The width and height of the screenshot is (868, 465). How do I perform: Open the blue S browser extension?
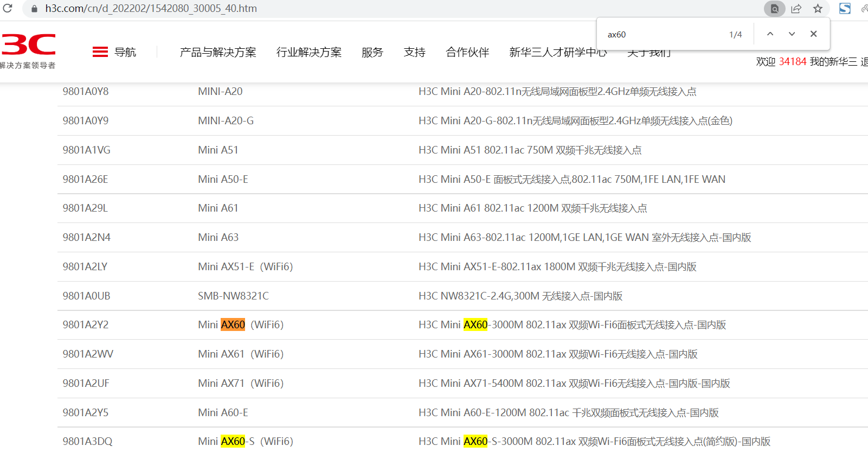pos(845,8)
